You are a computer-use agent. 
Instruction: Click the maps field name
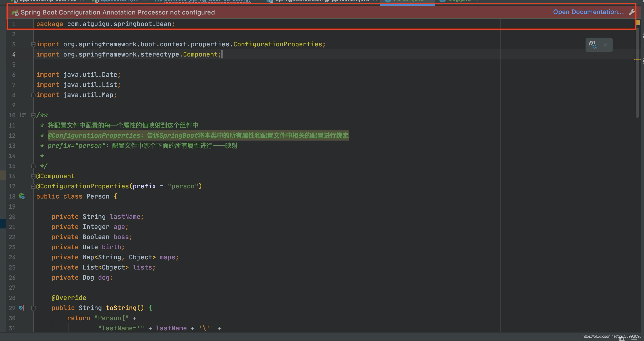(167, 257)
